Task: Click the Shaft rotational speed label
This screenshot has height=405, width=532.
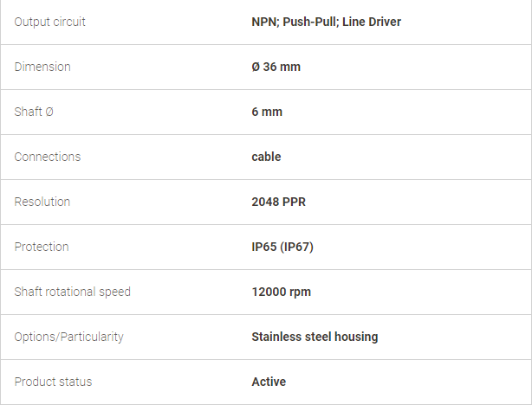Action: pyautogui.click(x=72, y=292)
